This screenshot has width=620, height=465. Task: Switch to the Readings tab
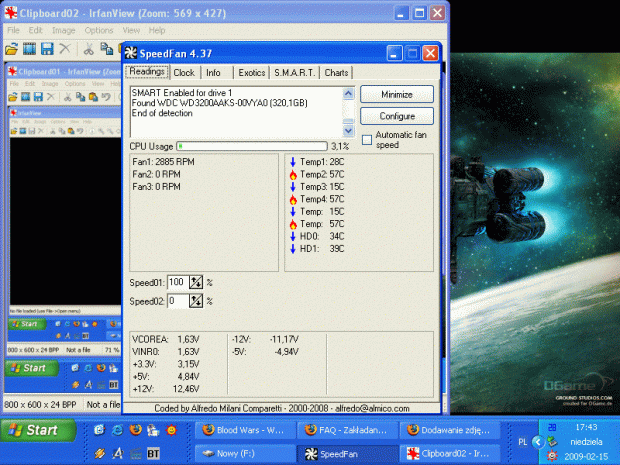[x=147, y=72]
